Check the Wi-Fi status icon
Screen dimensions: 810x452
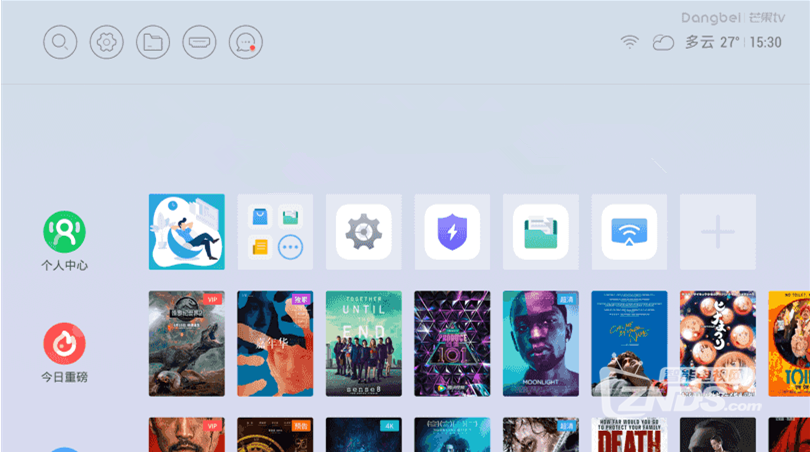(x=630, y=42)
